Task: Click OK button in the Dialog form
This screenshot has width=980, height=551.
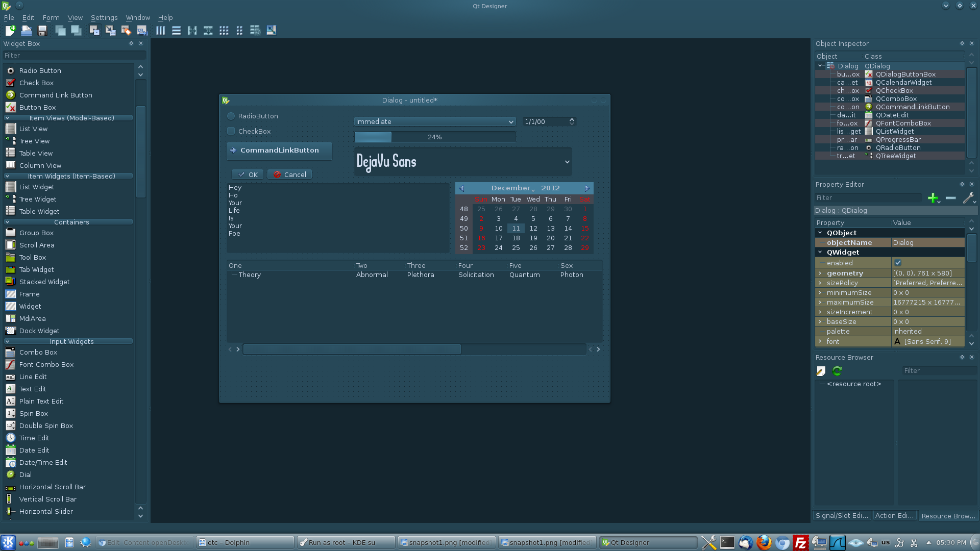Action: (x=248, y=175)
